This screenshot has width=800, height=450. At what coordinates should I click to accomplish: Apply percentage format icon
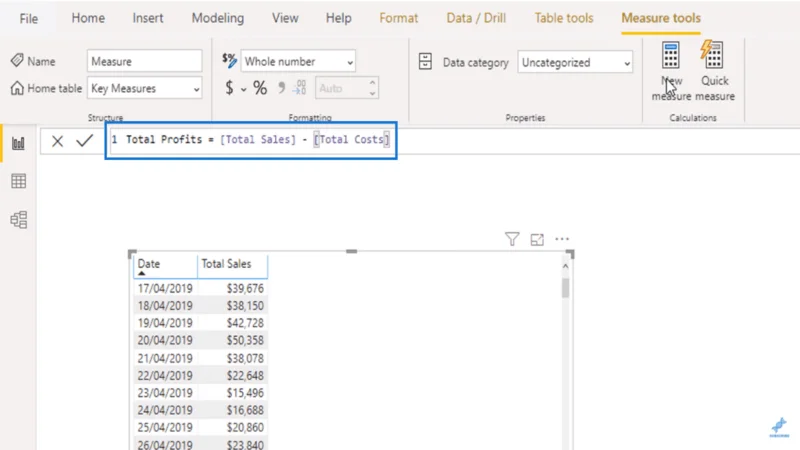pyautogui.click(x=260, y=88)
